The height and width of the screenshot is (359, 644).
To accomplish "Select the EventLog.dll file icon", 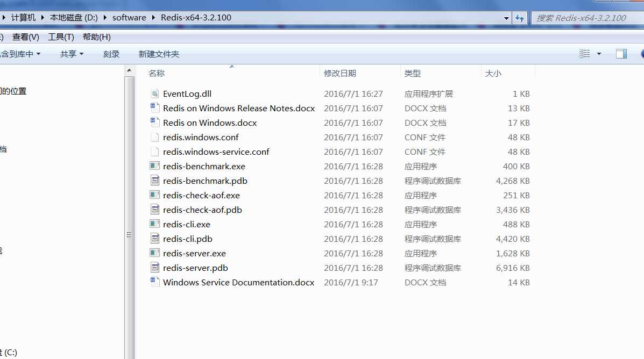I will tap(154, 94).
